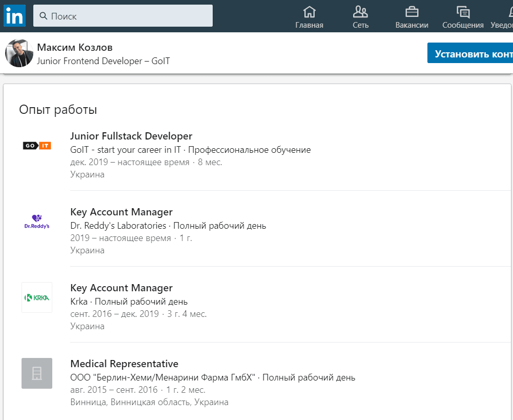Image resolution: width=513 pixels, height=420 pixels.
Task: Click the Dr.Reddy's company logo
Action: 37,222
